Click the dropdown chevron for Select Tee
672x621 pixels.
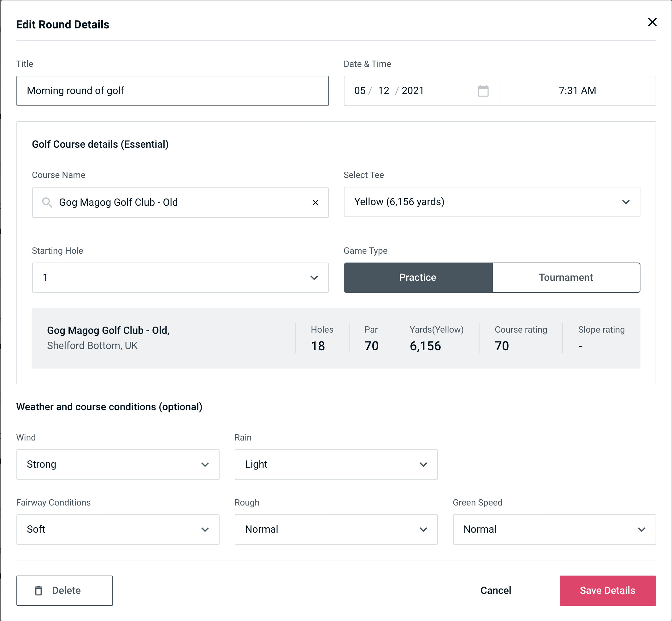(x=628, y=202)
